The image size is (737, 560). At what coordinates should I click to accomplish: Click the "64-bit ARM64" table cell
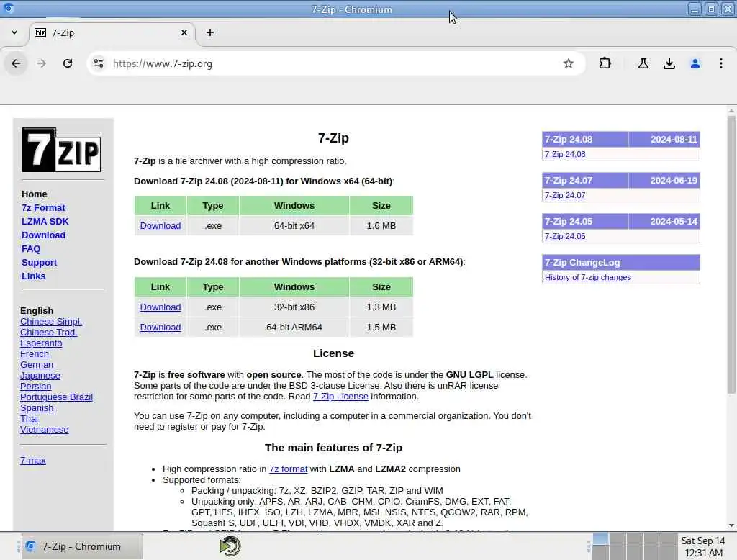[294, 328]
